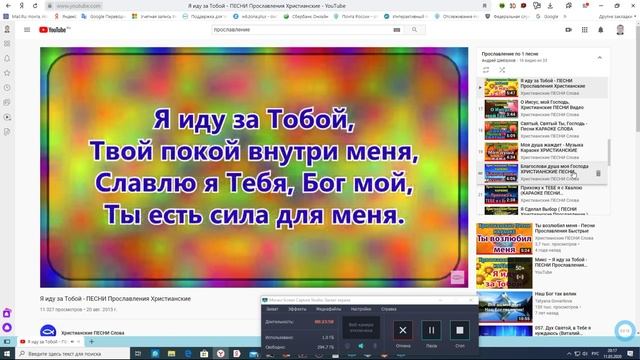Open the sidebar history clock

(x=7, y=88)
